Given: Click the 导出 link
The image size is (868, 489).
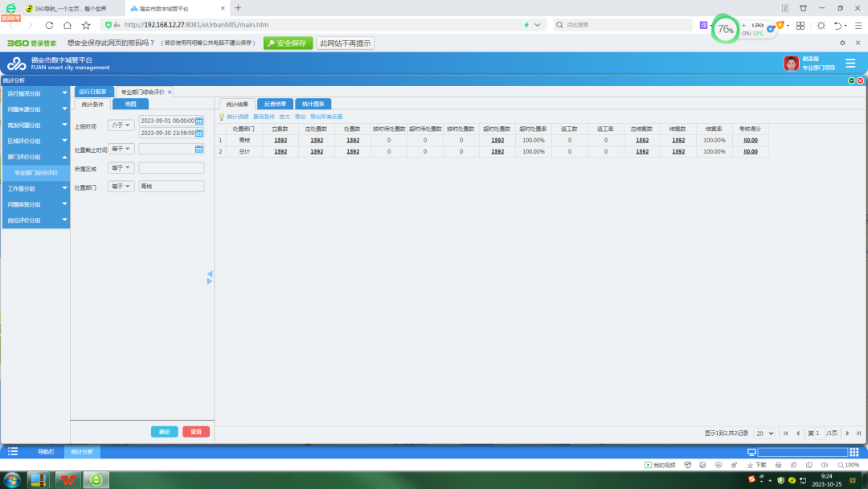Looking at the screenshot, I should [x=300, y=117].
